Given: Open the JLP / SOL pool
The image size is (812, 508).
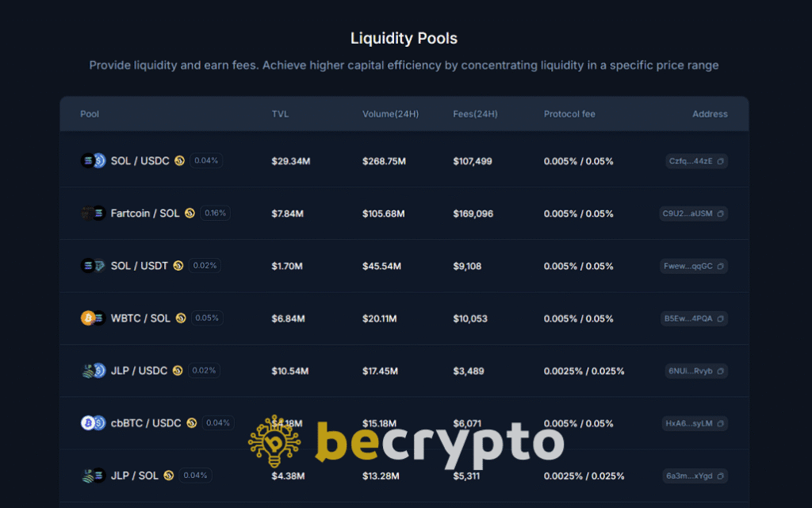Looking at the screenshot, I should [134, 475].
